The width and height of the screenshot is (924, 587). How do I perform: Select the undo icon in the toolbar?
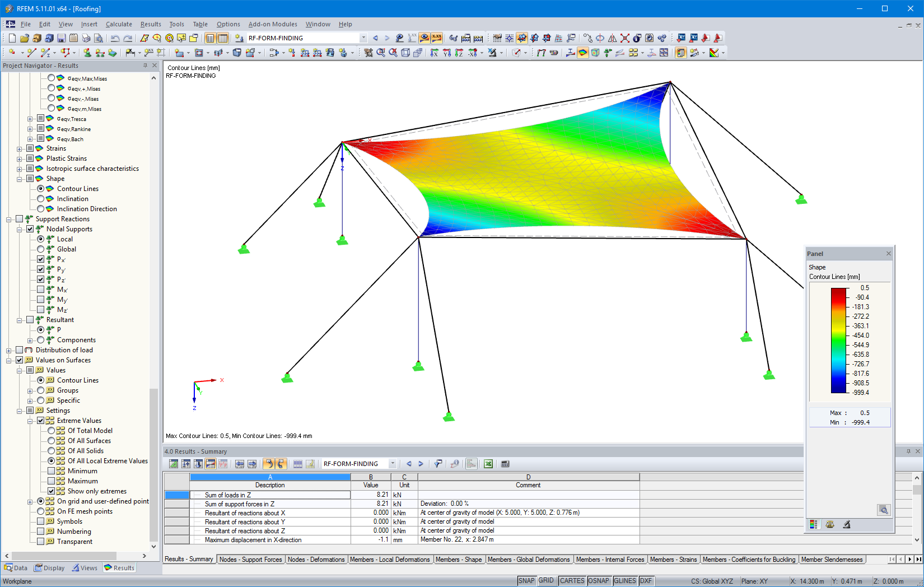[115, 38]
